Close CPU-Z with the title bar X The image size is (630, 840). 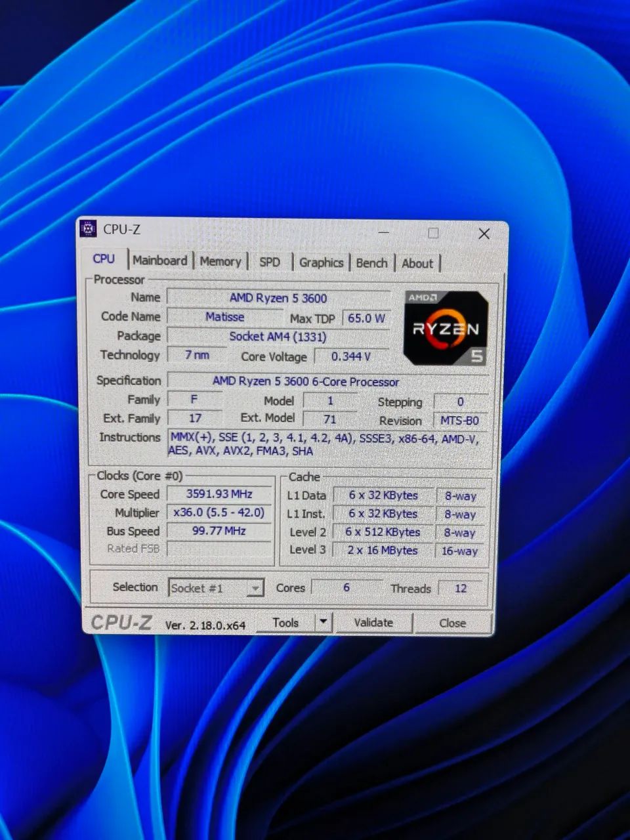pyautogui.click(x=484, y=234)
